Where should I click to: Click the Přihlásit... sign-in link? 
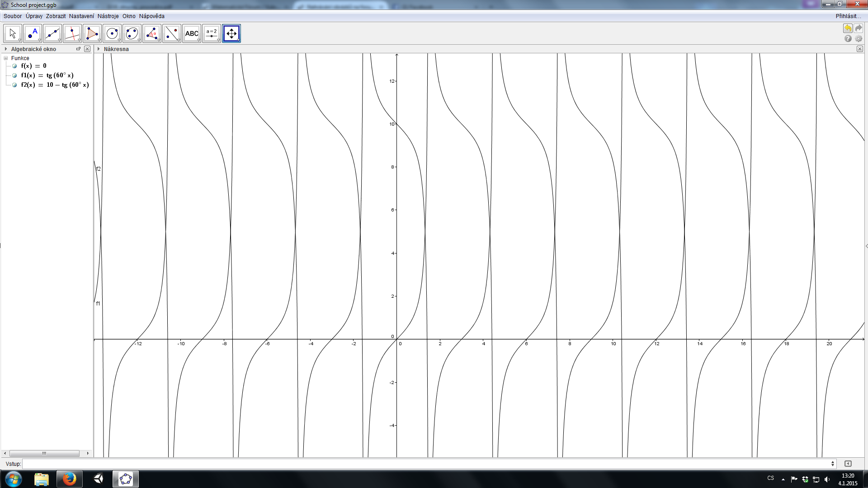pyautogui.click(x=849, y=16)
